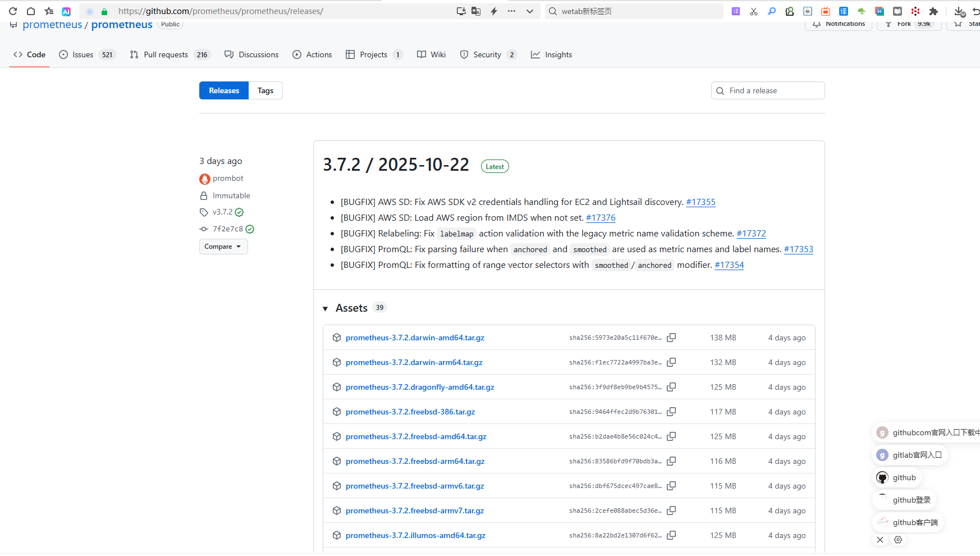Copy sha256 for freebsd-amd64 asset
Viewport: 980px width, 556px height.
pyautogui.click(x=671, y=436)
